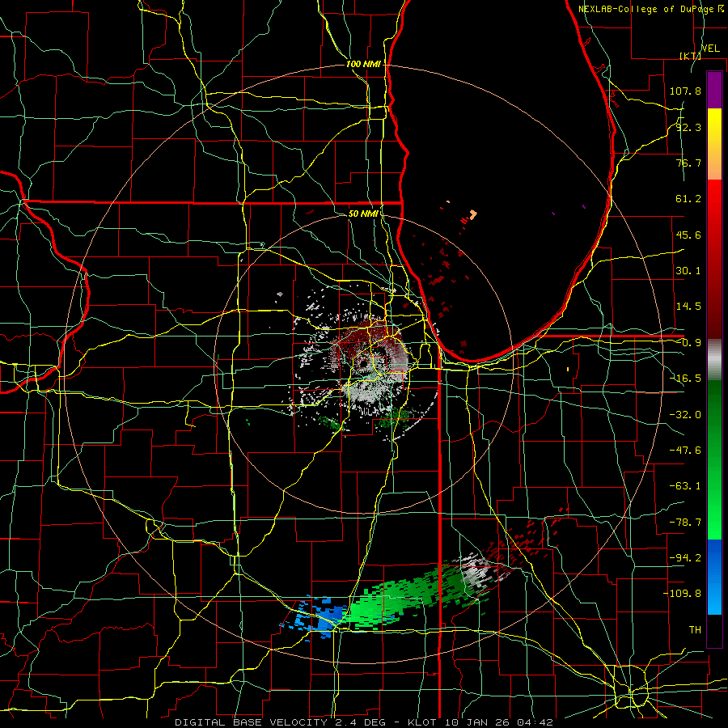
Task: Click the orange echo over Lake Michigan
Action: [x=472, y=214]
